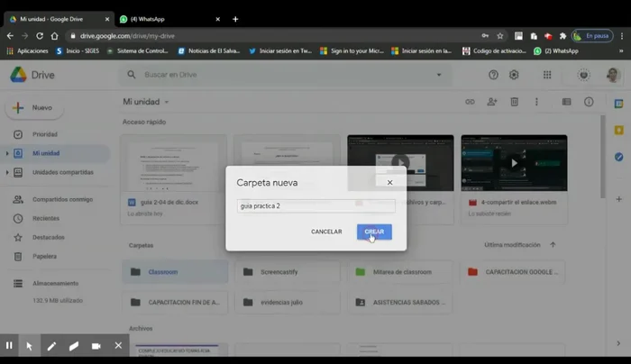Screen dimensions: 631x364
Task: Select the eraser tool in recording toolbar
Action: [74, 345]
